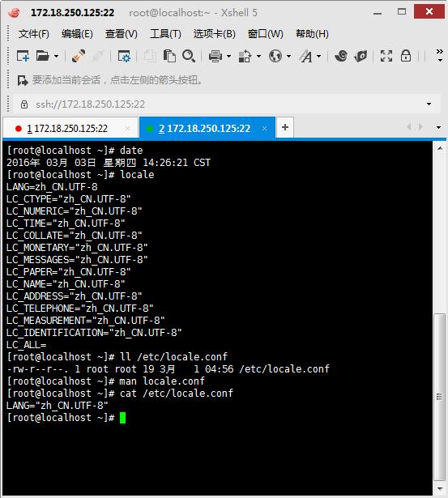This screenshot has height=498, width=448.
Task: Click the Open session folder icon
Action: point(43,56)
